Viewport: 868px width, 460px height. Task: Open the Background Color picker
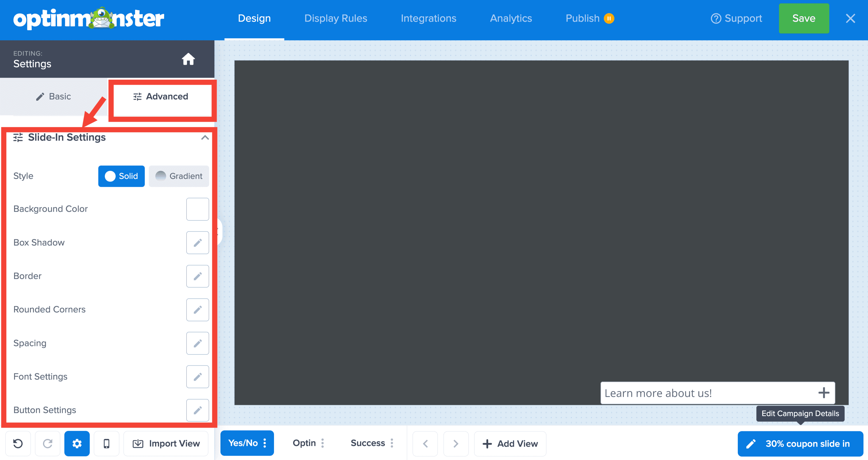198,209
